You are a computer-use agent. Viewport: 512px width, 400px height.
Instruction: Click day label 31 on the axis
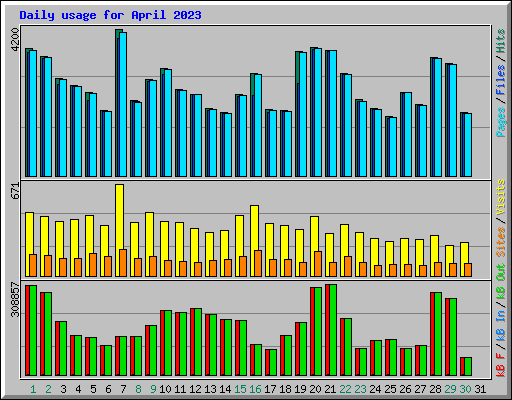point(480,389)
